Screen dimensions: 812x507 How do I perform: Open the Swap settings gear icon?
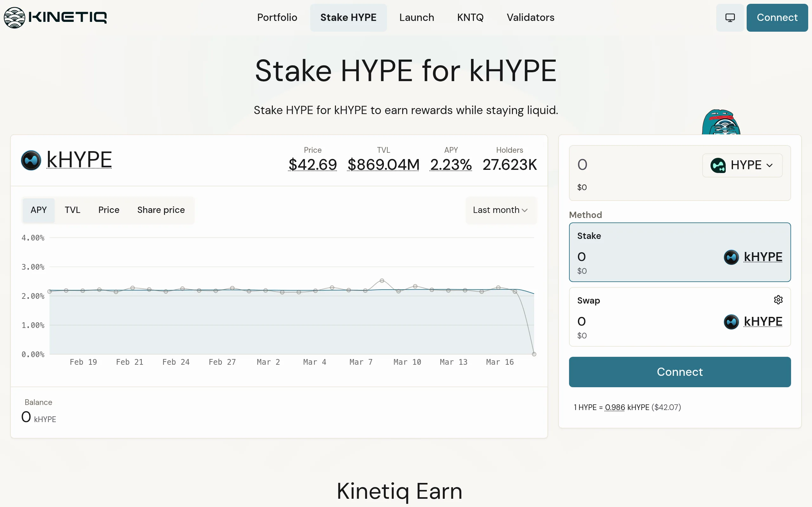778,299
